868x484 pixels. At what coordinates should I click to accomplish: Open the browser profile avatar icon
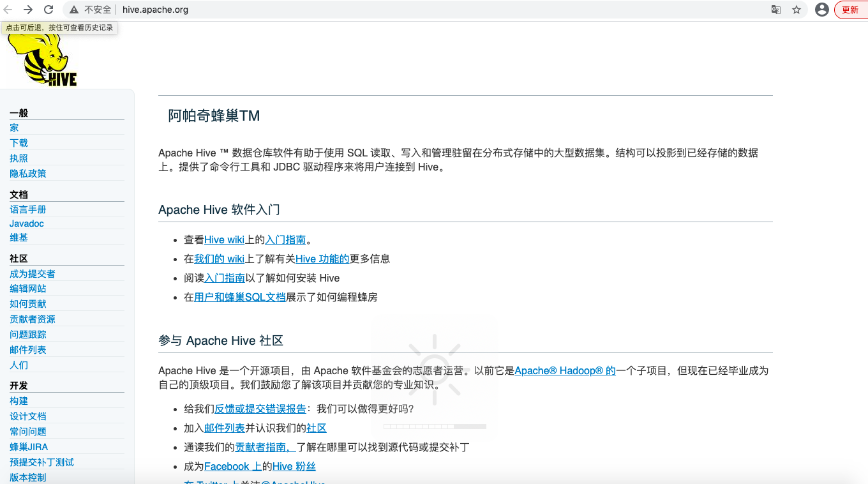821,10
